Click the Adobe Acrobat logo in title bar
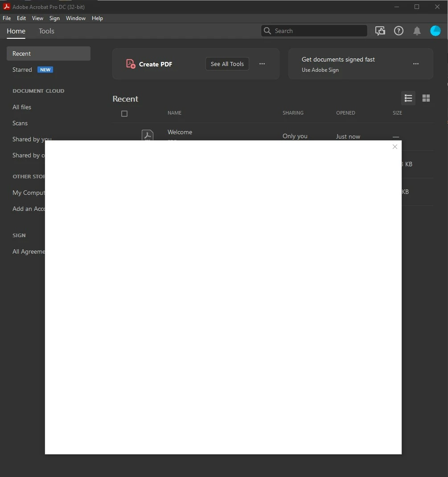448x477 pixels. coord(6,6)
